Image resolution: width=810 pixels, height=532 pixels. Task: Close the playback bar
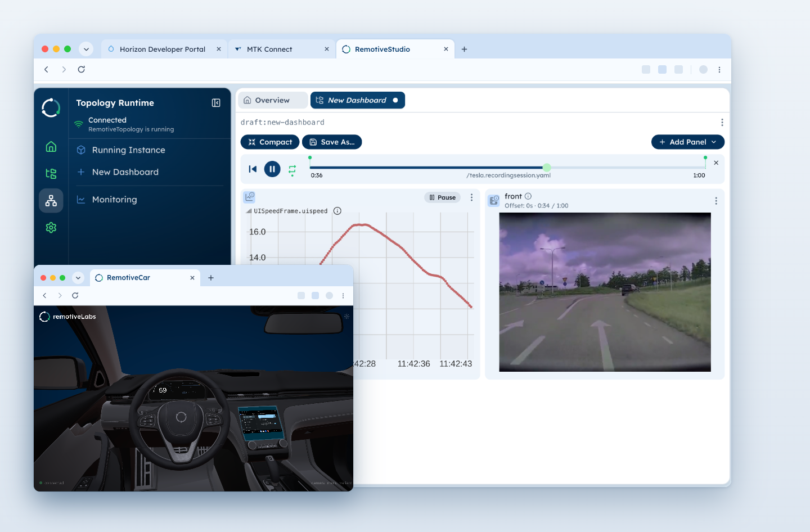point(716,163)
